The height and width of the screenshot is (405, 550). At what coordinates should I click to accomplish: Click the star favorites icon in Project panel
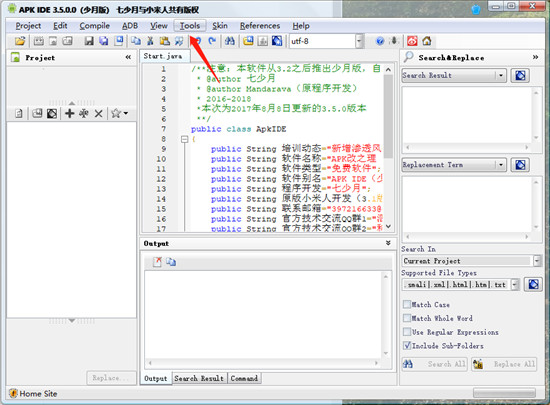coord(116,113)
